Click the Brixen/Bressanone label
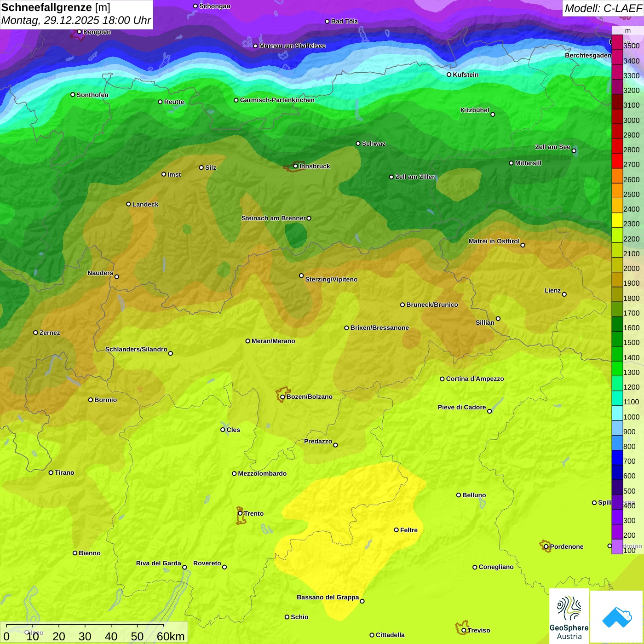The height and width of the screenshot is (644, 644). (379, 328)
